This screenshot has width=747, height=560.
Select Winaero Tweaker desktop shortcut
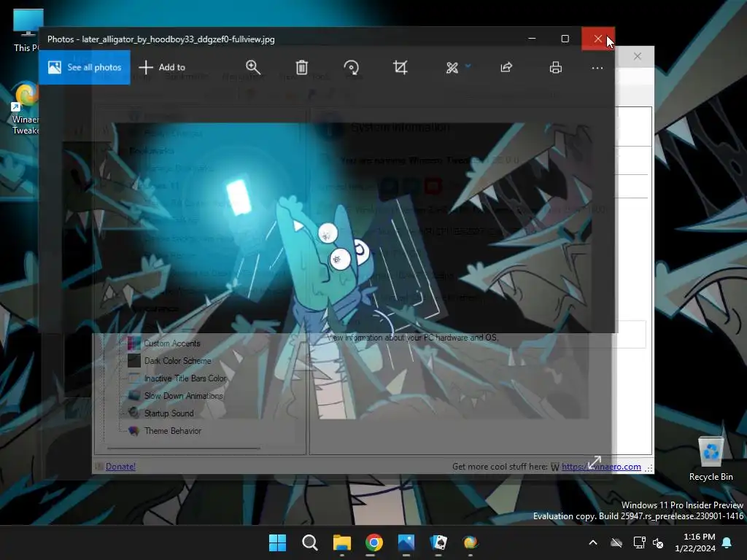click(x=26, y=109)
